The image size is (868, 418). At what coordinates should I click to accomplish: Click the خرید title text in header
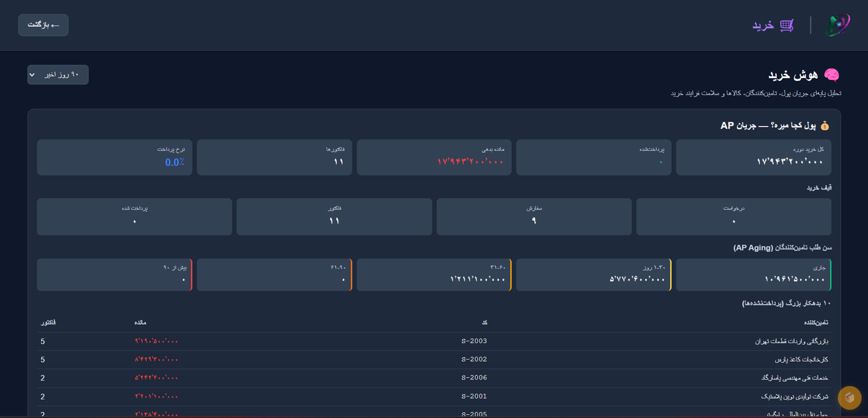pyautogui.click(x=763, y=26)
